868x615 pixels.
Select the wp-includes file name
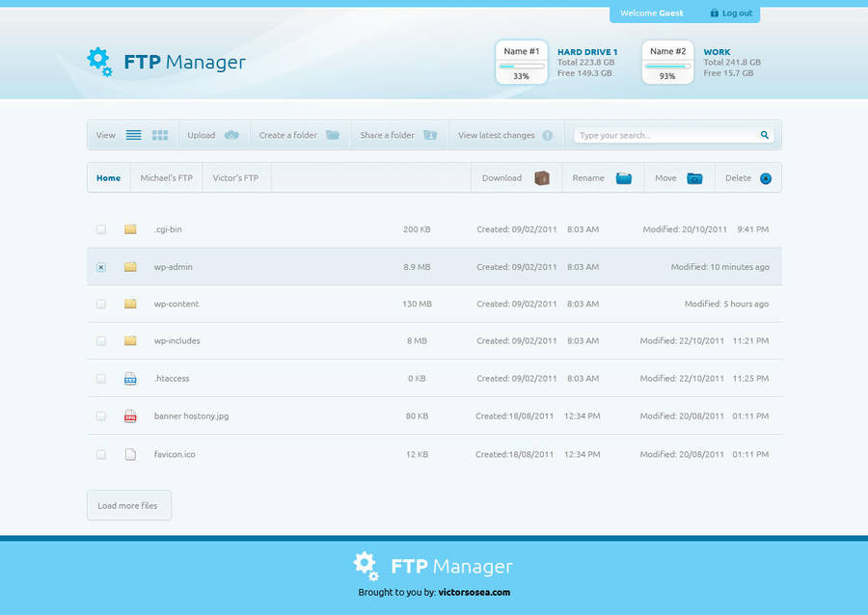tap(176, 340)
